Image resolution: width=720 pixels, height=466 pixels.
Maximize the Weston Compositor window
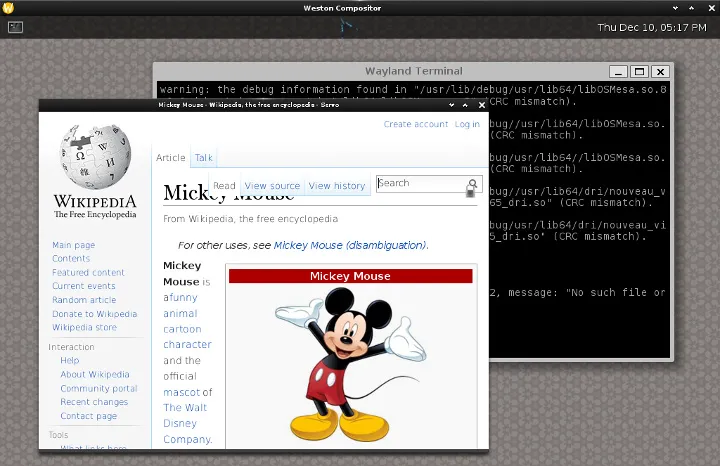691,8
